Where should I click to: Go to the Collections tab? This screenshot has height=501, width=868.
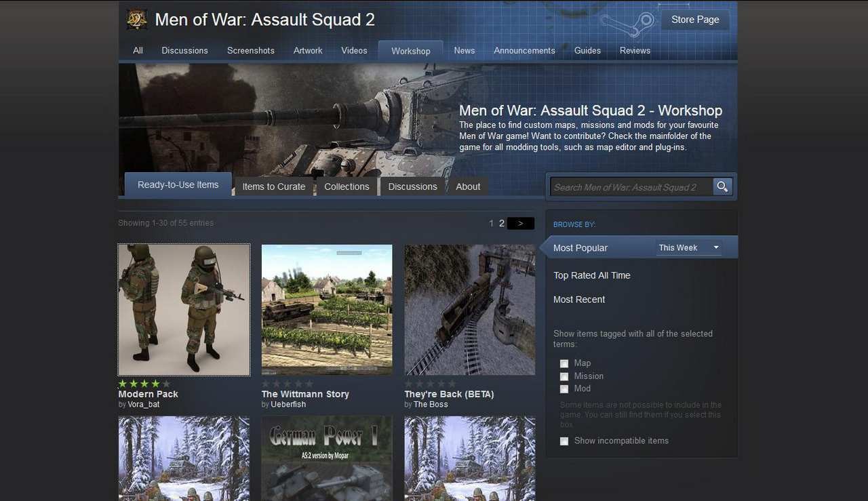(x=347, y=186)
